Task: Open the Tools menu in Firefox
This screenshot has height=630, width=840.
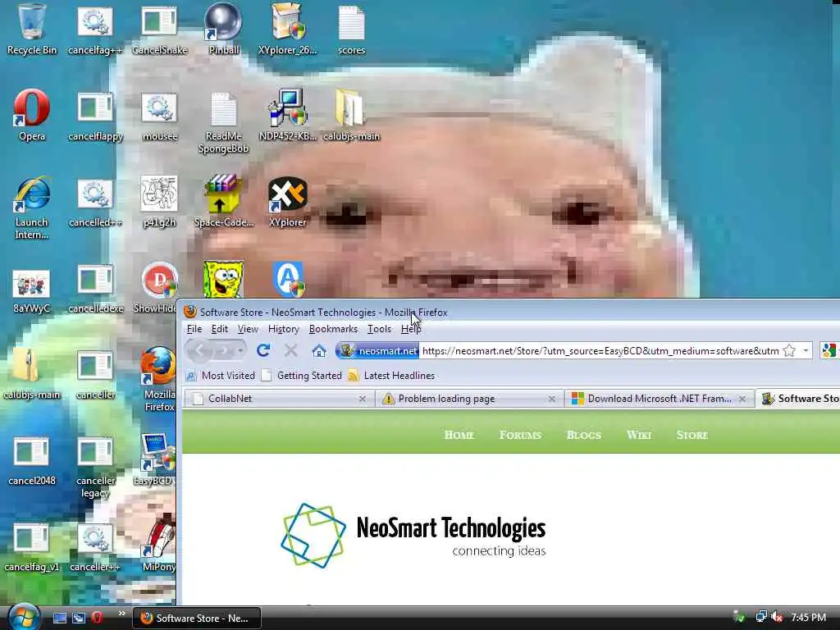Action: tap(379, 329)
